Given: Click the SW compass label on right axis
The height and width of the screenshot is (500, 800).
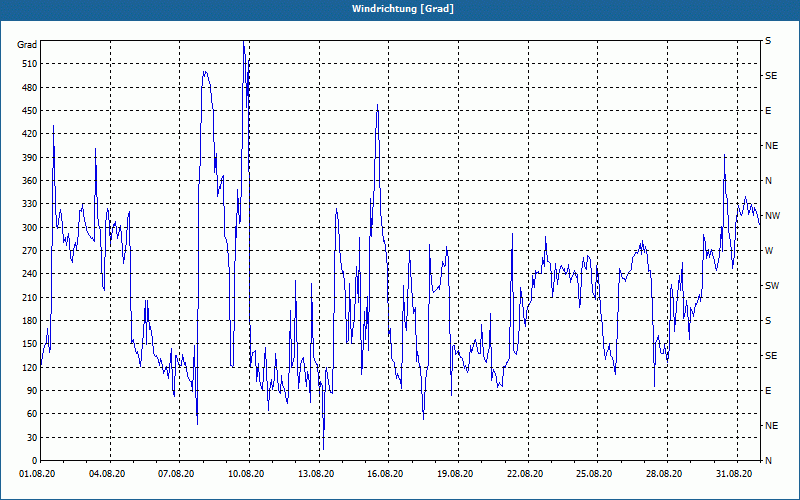Looking at the screenshot, I should pos(772,286).
